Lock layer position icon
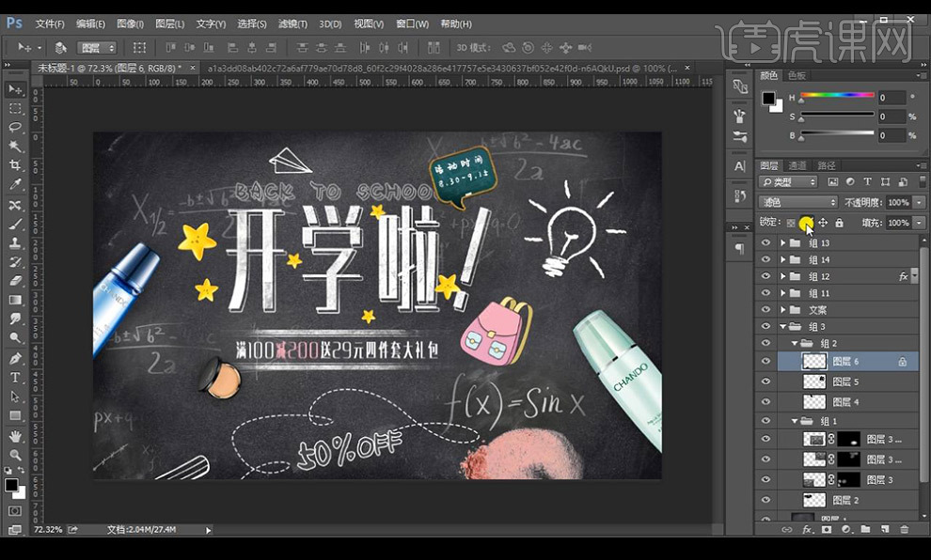931x560 pixels. coord(823,223)
